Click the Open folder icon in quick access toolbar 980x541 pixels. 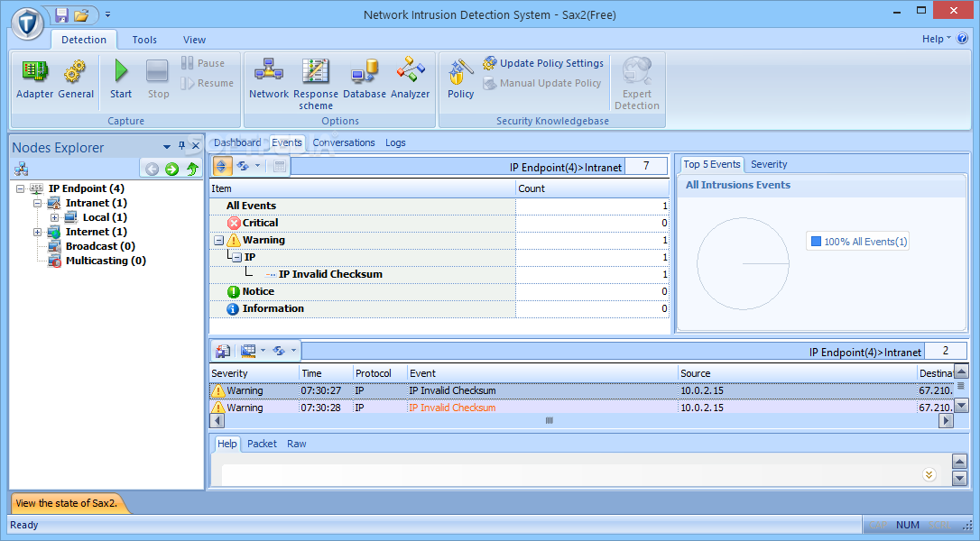(81, 14)
